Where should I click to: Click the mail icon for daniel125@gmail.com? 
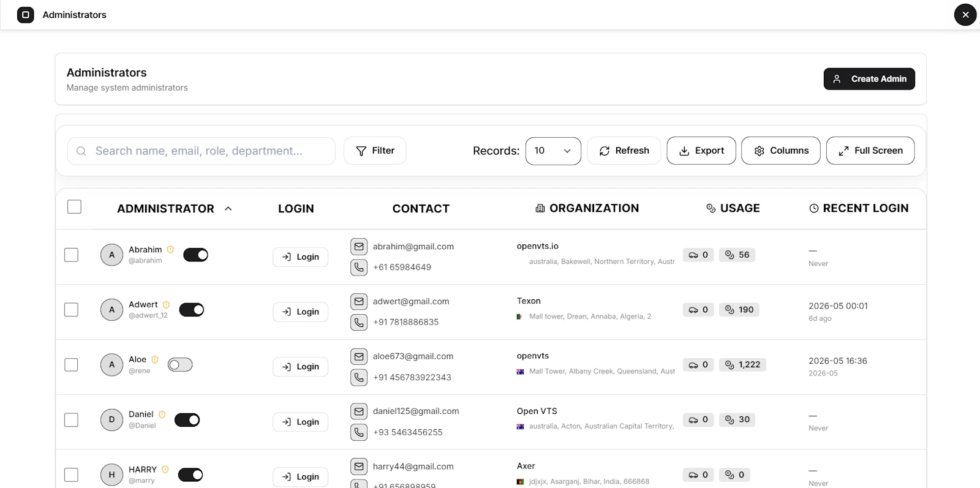coord(359,411)
